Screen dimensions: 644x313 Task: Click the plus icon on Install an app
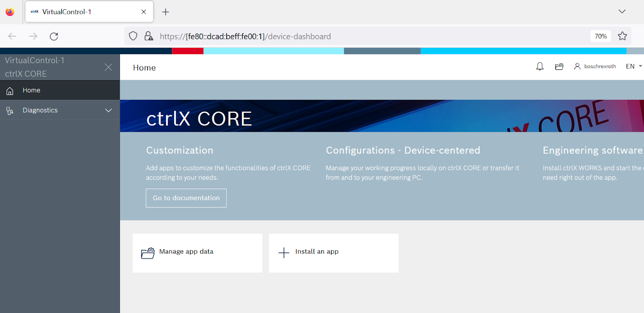(x=284, y=253)
